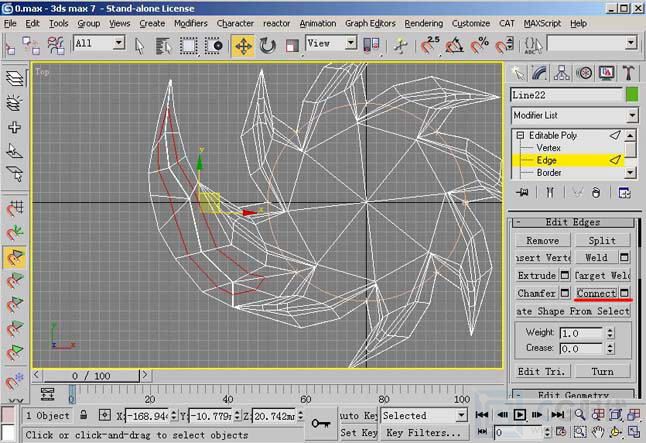The width and height of the screenshot is (646, 443).
Task: Open the All selection filter dropdown
Action: [x=99, y=43]
